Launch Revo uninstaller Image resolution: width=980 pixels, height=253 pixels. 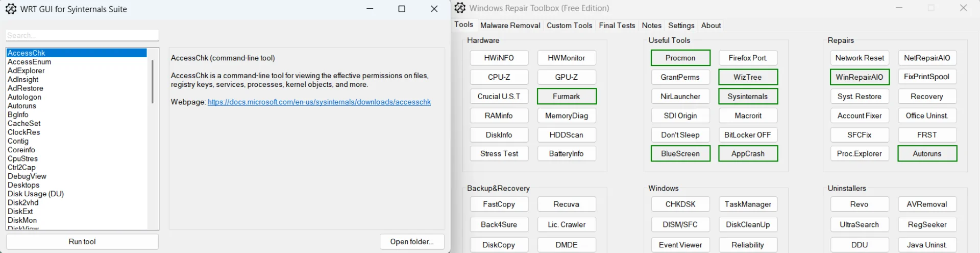coord(860,204)
